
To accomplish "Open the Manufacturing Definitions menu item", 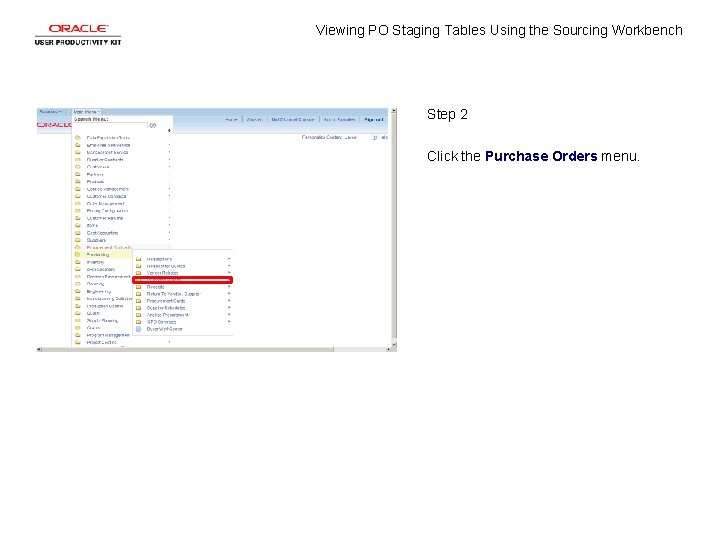I will tap(109, 298).
